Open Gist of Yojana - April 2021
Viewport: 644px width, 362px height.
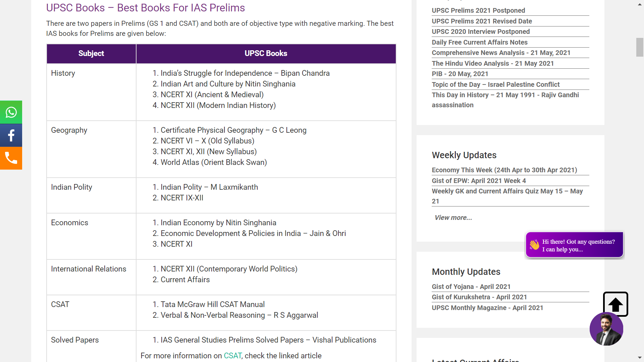tap(471, 287)
